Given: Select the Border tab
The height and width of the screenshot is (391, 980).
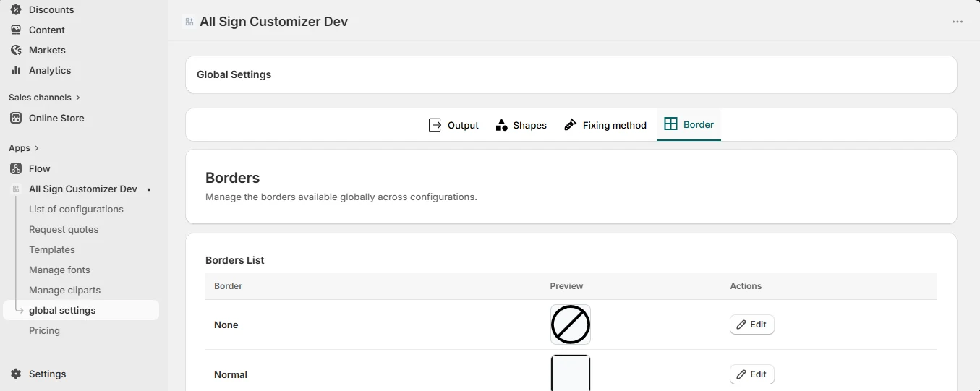Looking at the screenshot, I should pos(689,124).
